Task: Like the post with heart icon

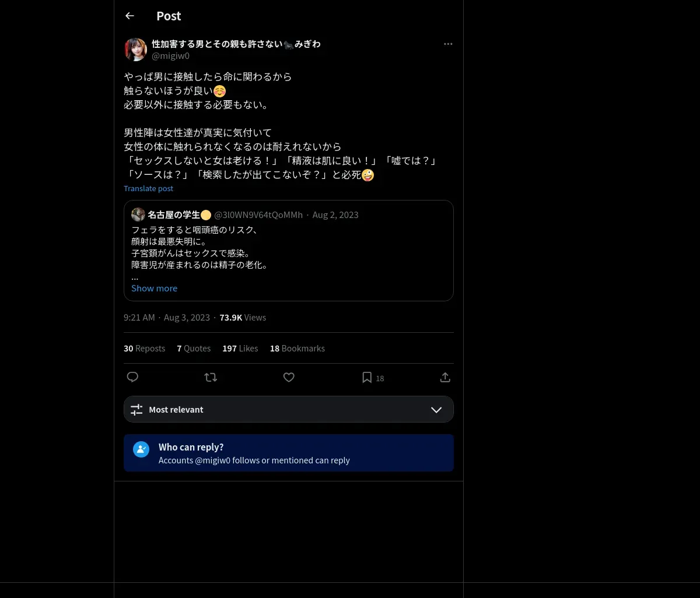Action: tap(289, 377)
